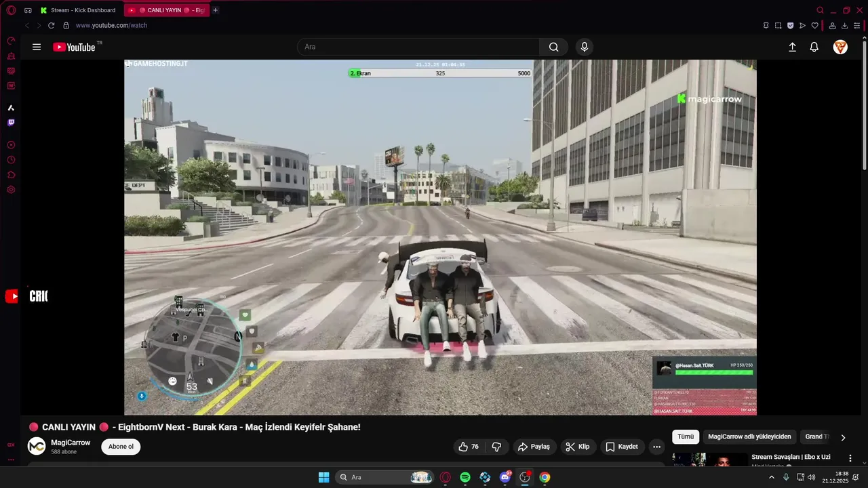Select MagiCarrow adlı yükleyiciden chip
Image resolution: width=868 pixels, height=488 pixels.
click(749, 436)
